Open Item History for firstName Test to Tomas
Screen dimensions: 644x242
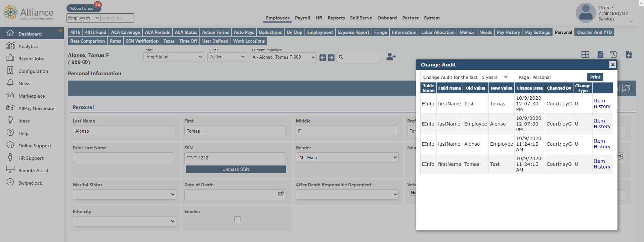[602, 104]
